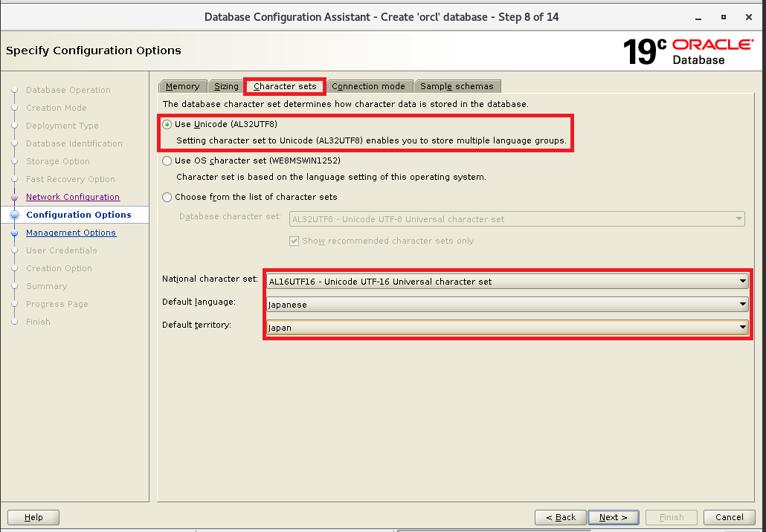Screen dimensions: 766x532
Task: Click the Oracle 19c Database logo
Action: (689, 51)
